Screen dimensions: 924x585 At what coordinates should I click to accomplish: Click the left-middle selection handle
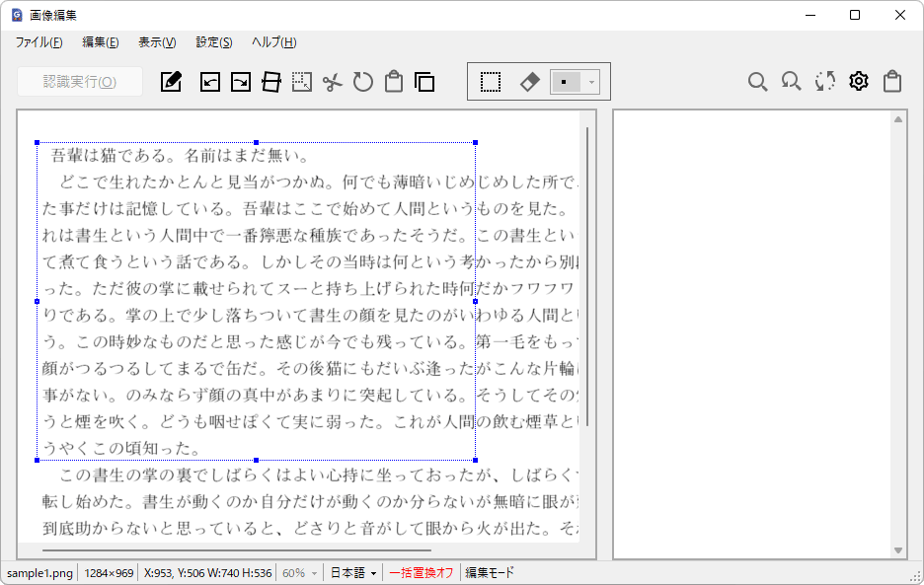pyautogui.click(x=38, y=301)
